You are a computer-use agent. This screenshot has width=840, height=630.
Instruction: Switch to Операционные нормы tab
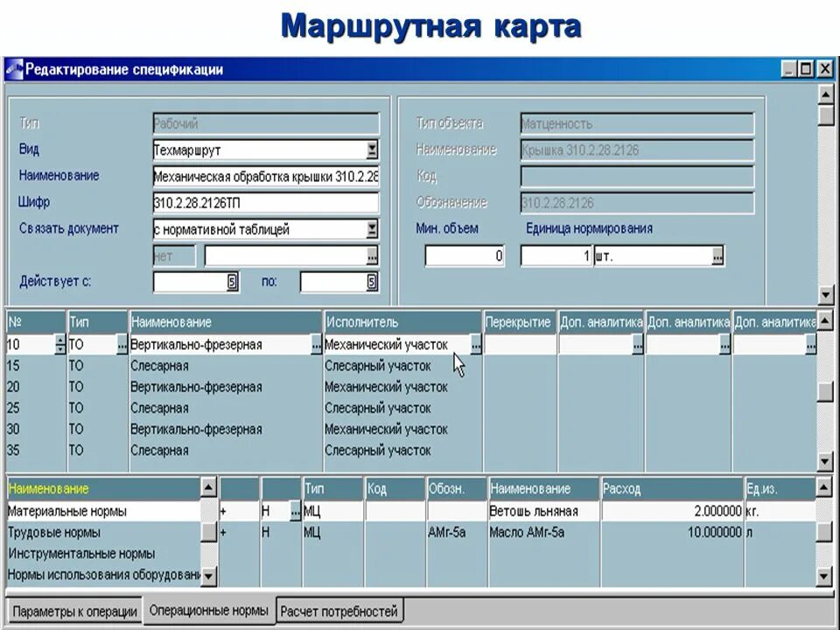pos(209,610)
